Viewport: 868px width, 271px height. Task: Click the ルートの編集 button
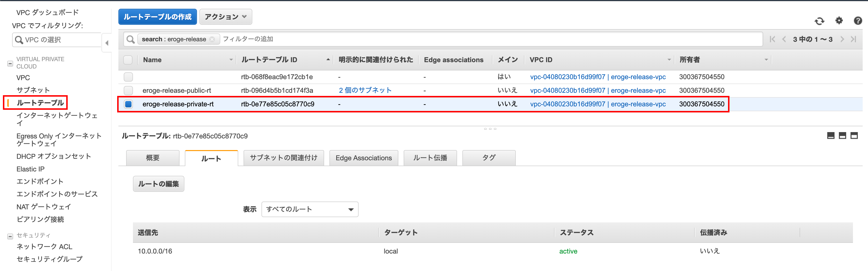[158, 184]
